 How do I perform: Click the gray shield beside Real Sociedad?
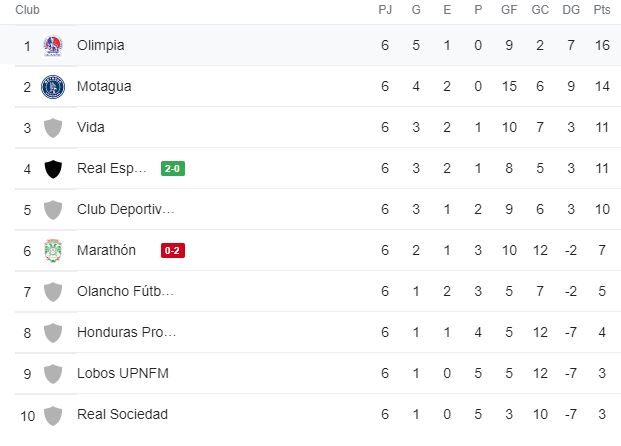coord(53,416)
